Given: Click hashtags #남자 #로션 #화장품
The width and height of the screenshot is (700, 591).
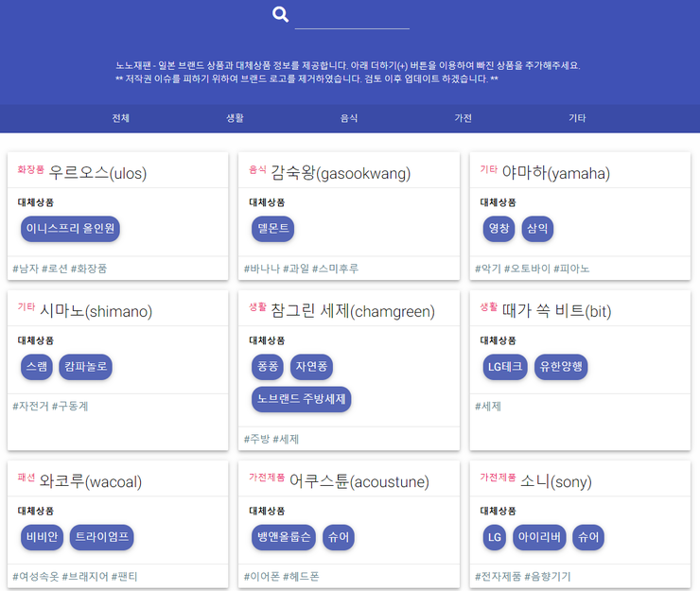Looking at the screenshot, I should (x=60, y=269).
